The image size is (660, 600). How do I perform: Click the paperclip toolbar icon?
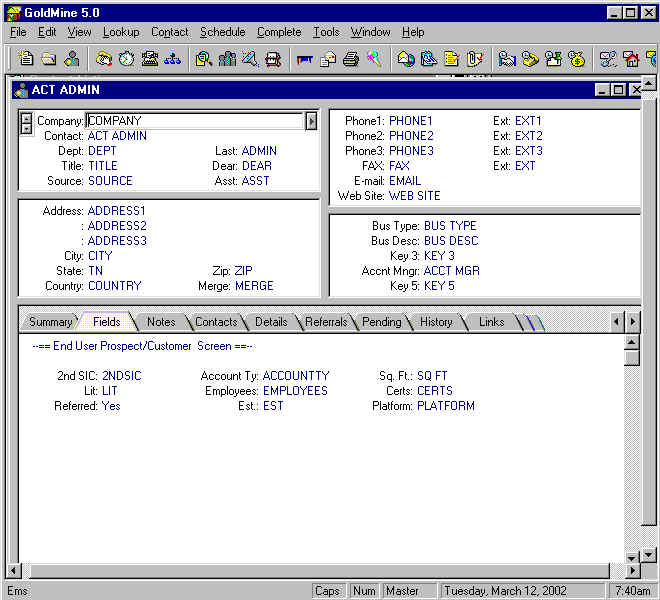pyautogui.click(x=474, y=59)
